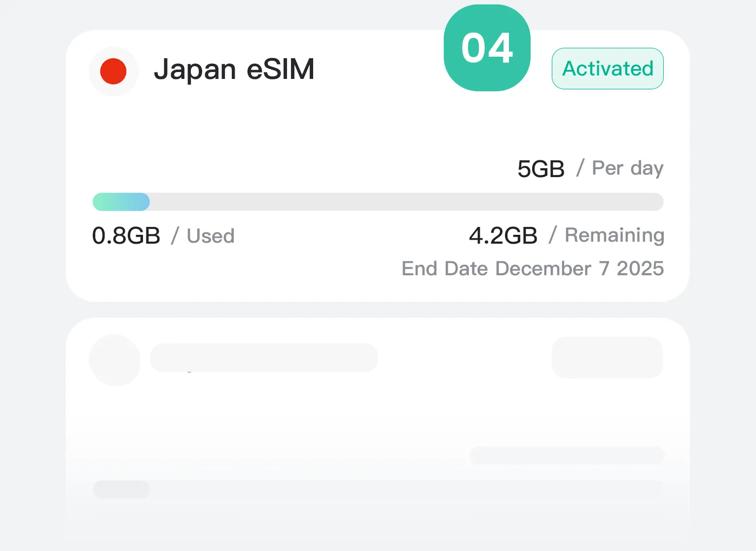Click the placeholder text line in second card
This screenshot has width=756, height=551.
pyautogui.click(x=567, y=455)
